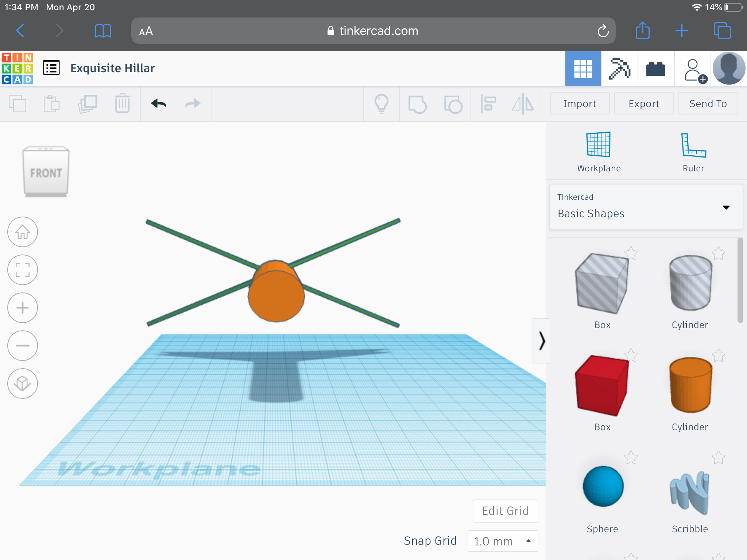Switch to 3D design grid view

(x=583, y=69)
